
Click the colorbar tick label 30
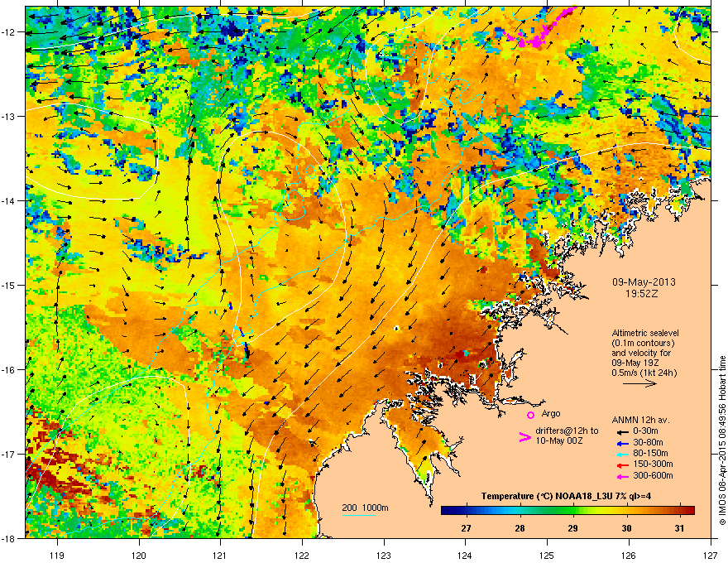coord(626,528)
